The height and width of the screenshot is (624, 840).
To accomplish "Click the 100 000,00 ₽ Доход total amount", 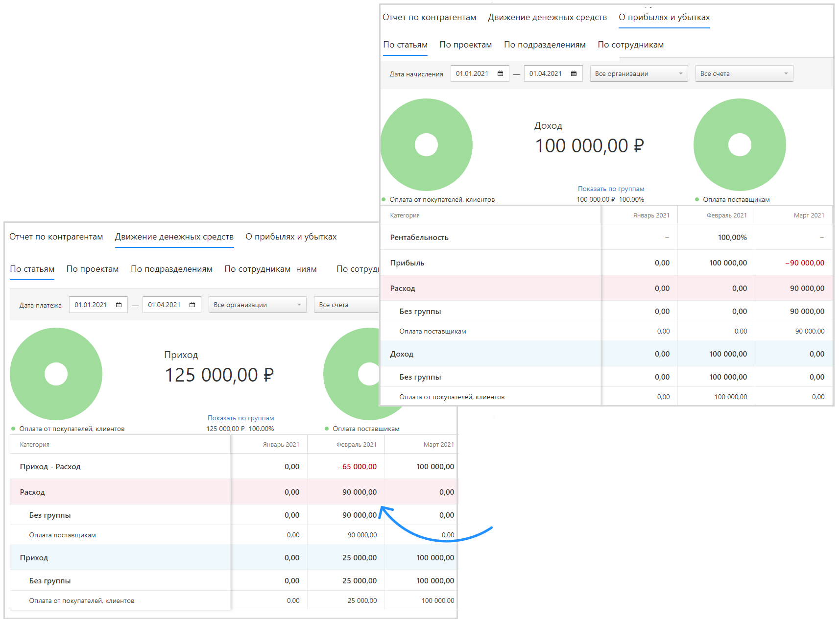I will 589,145.
